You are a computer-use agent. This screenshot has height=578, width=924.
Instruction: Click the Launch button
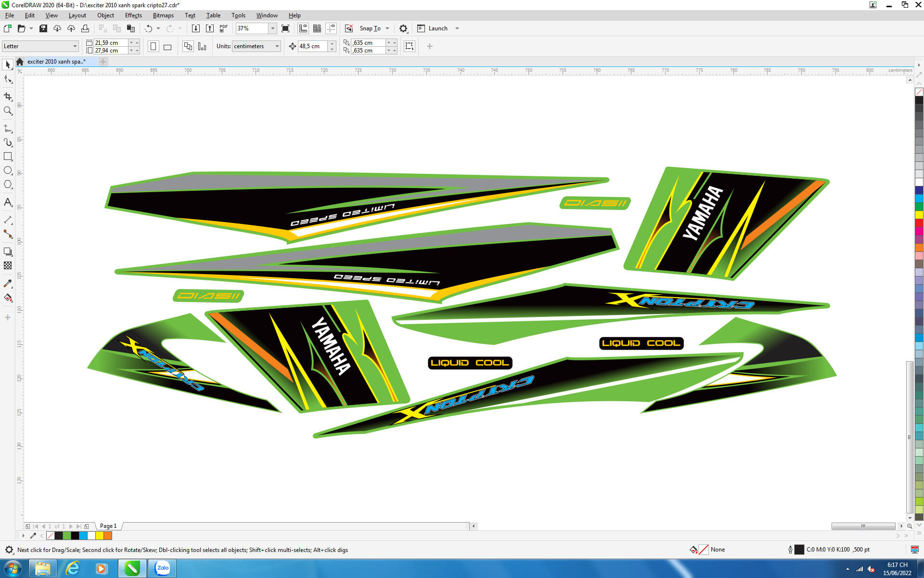pyautogui.click(x=433, y=28)
